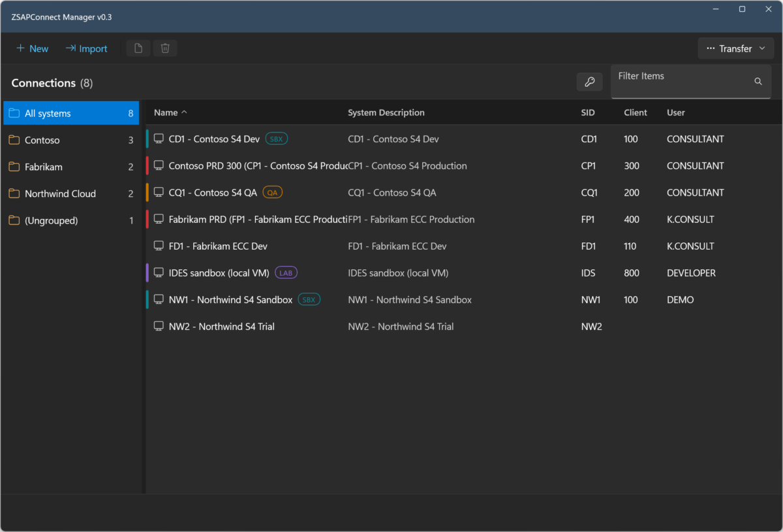Click the trash bin delete icon

click(x=165, y=48)
